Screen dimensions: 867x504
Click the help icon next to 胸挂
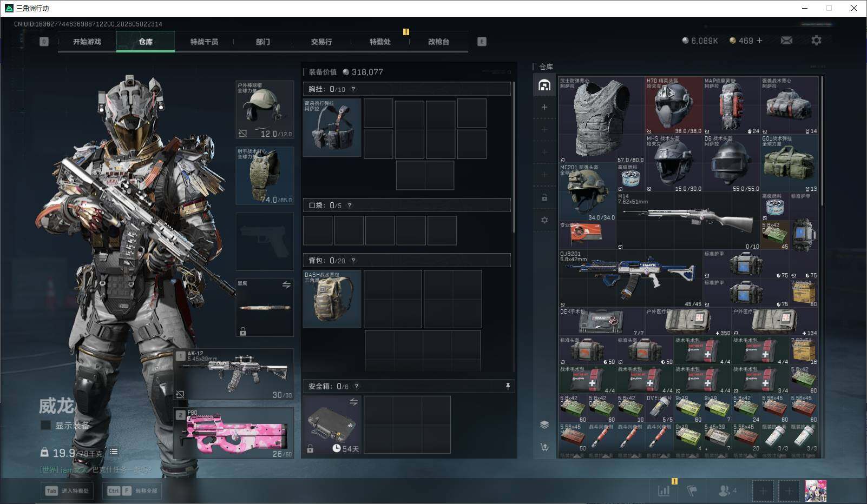click(x=353, y=89)
